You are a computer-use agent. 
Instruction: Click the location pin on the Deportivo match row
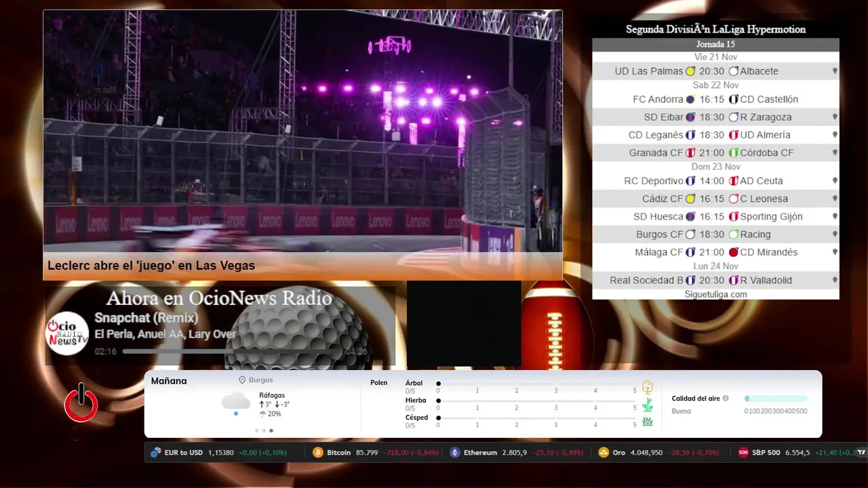coord(835,181)
